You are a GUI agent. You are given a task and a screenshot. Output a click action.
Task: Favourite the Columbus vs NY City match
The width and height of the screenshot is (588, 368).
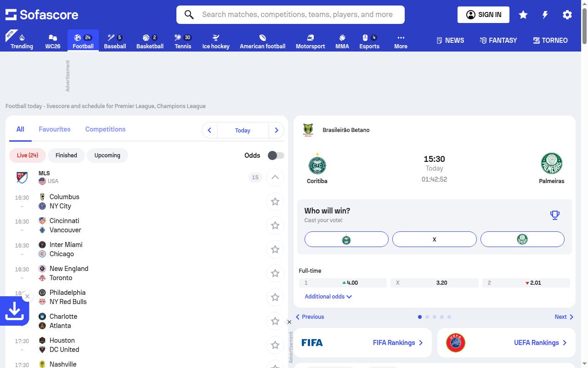pyautogui.click(x=275, y=201)
